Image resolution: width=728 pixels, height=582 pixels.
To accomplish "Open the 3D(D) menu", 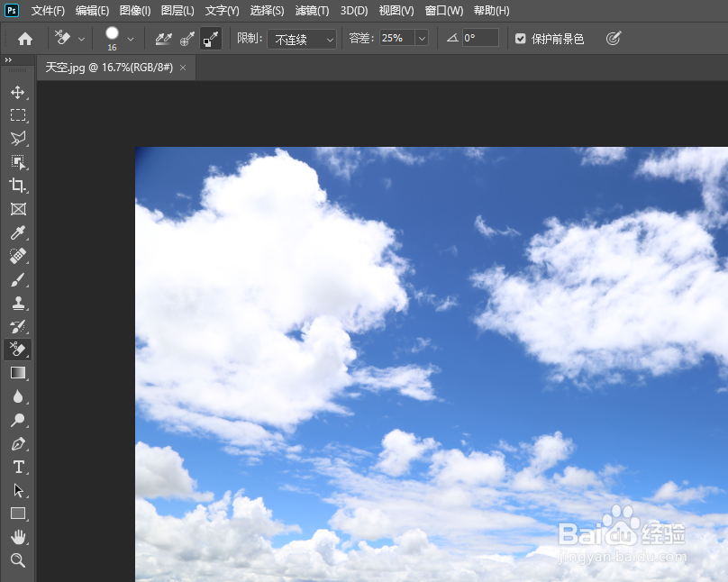I will [x=354, y=10].
